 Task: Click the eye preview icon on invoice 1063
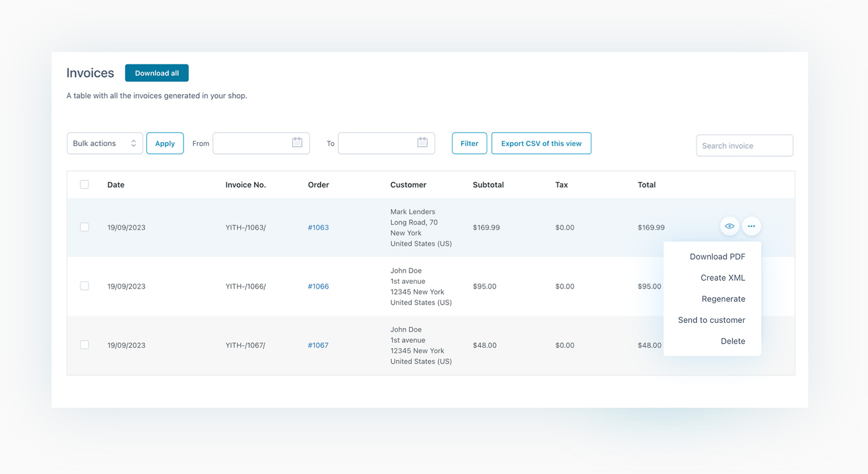pyautogui.click(x=729, y=226)
